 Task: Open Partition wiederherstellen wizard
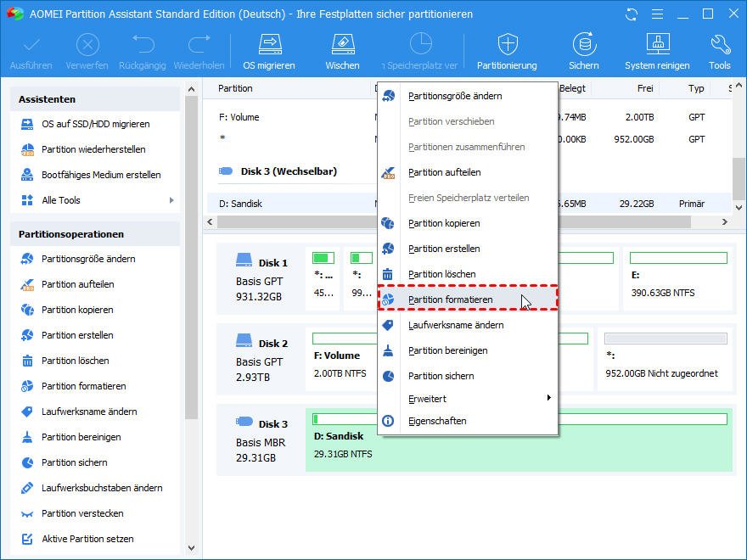95,149
